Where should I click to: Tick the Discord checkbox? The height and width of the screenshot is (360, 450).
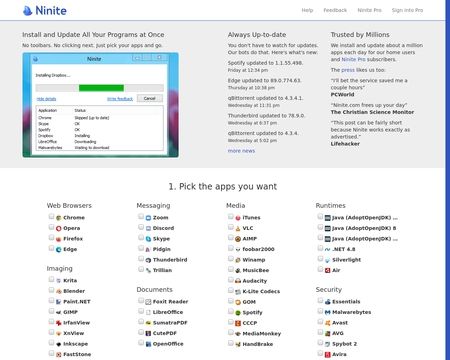[x=141, y=227]
